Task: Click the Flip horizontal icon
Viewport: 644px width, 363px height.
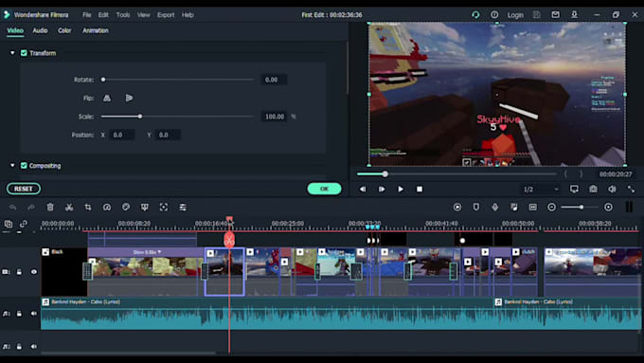Action: (107, 98)
